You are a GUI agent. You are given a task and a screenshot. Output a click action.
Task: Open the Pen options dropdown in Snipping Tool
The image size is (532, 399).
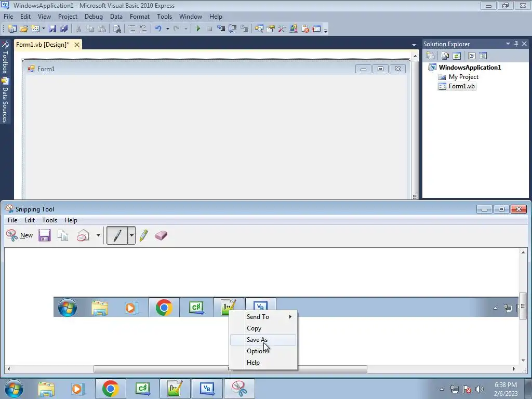tap(131, 235)
